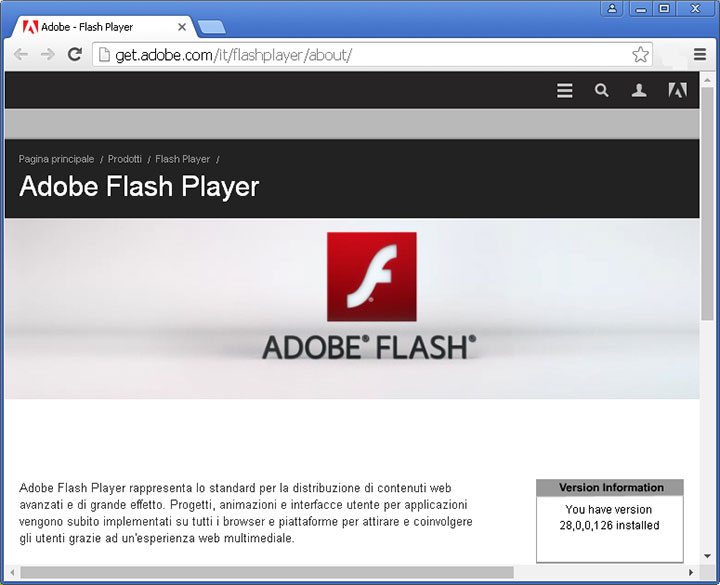The width and height of the screenshot is (720, 585).
Task: Click the Flash Player breadcrumb link
Action: pos(182,159)
